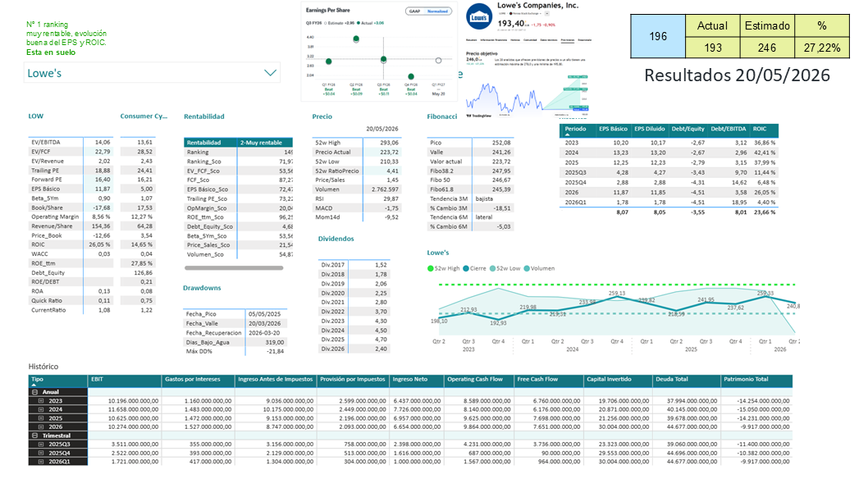Click the Lowe's round blue logo

point(479,17)
